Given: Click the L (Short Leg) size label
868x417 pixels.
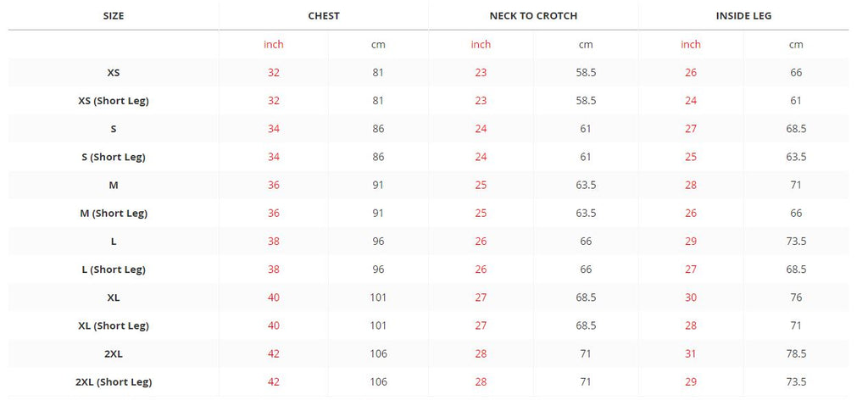Looking at the screenshot, I should [114, 270].
